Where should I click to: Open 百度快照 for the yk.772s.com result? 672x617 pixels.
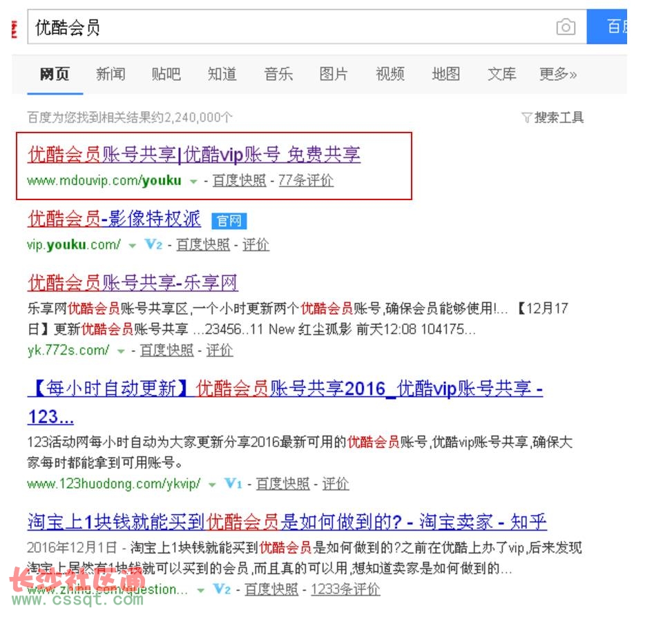(x=167, y=350)
